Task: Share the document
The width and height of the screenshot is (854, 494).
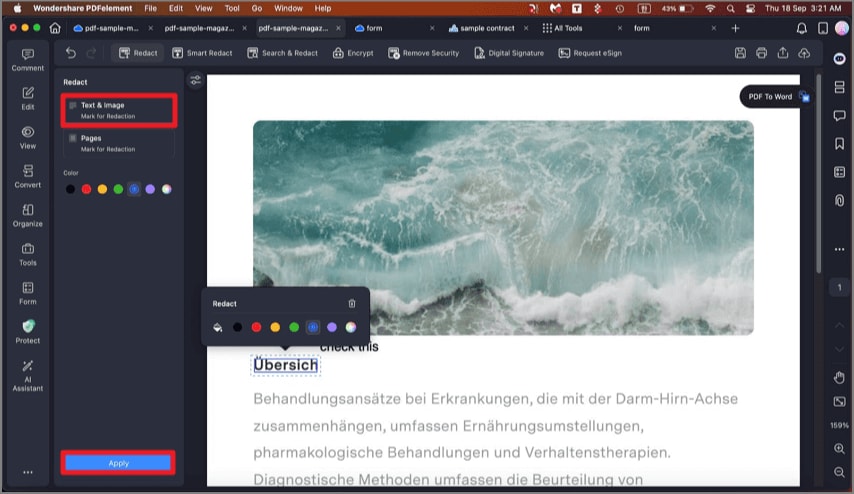Action: coord(783,53)
